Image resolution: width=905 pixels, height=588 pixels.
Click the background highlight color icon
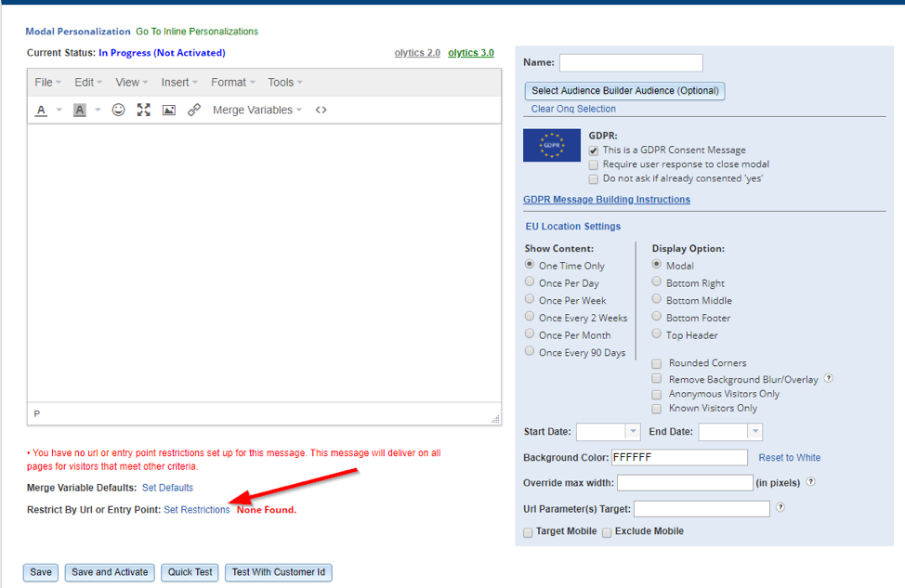pos(80,110)
